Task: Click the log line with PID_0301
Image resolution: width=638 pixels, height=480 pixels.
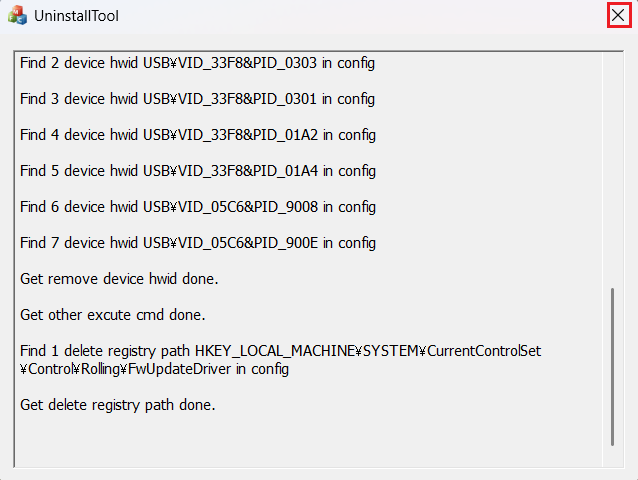Action: pyautogui.click(x=197, y=99)
